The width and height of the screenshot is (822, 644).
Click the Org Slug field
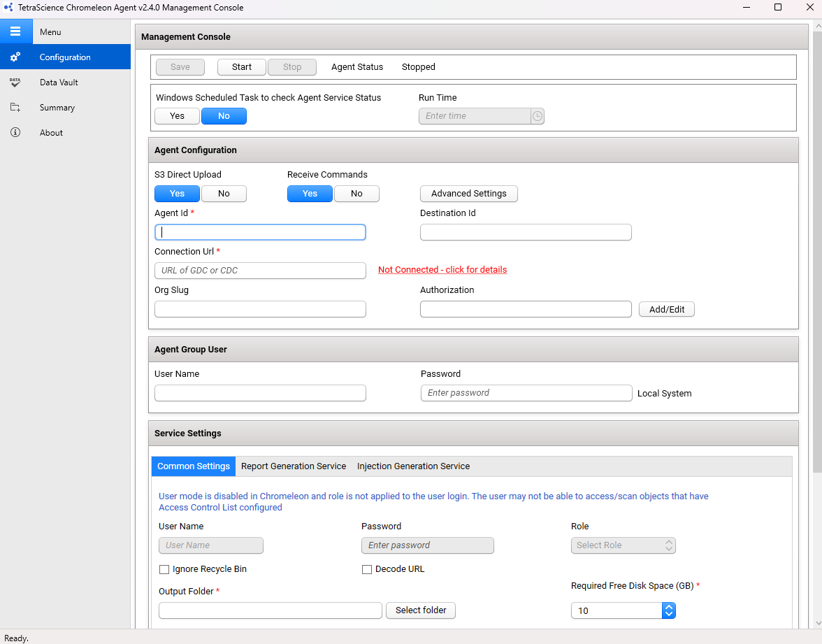[x=260, y=309]
